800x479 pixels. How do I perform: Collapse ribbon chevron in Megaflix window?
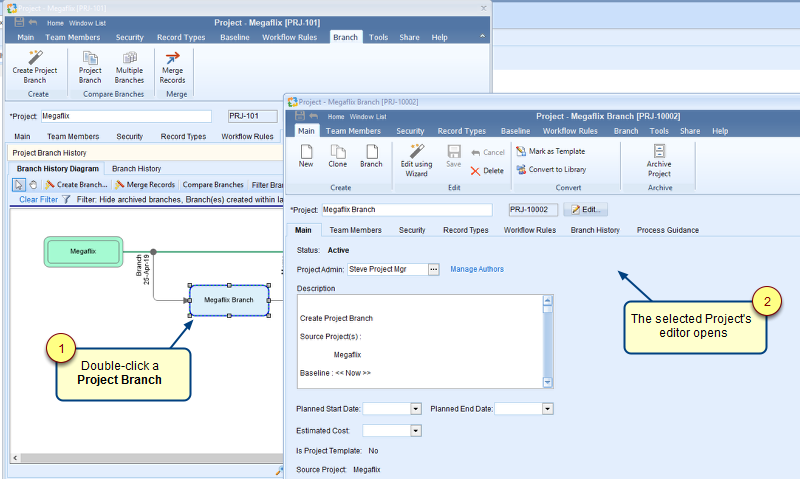482,36
